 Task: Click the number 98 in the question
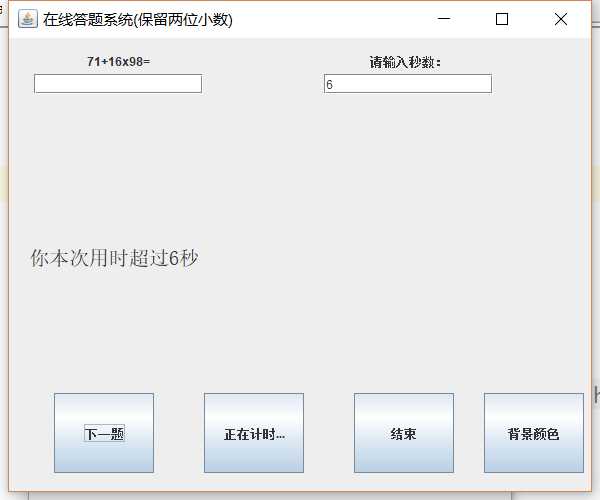[x=136, y=62]
